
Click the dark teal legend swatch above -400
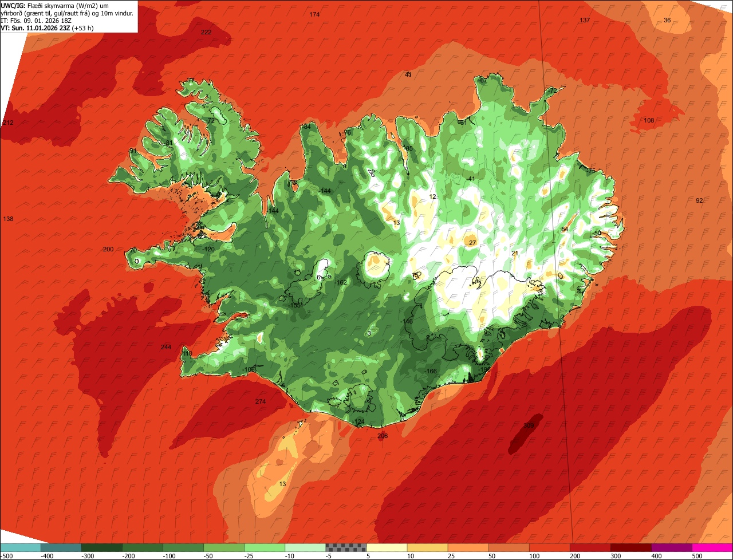point(61,547)
